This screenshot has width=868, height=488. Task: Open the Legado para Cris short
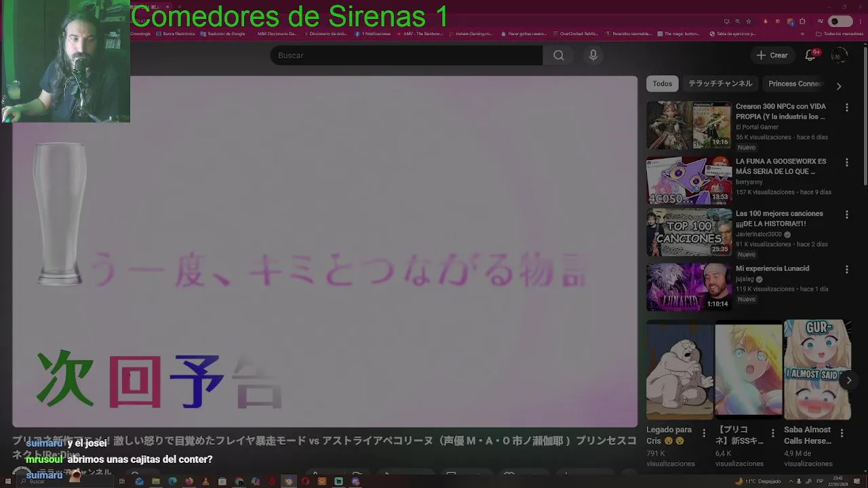click(679, 370)
